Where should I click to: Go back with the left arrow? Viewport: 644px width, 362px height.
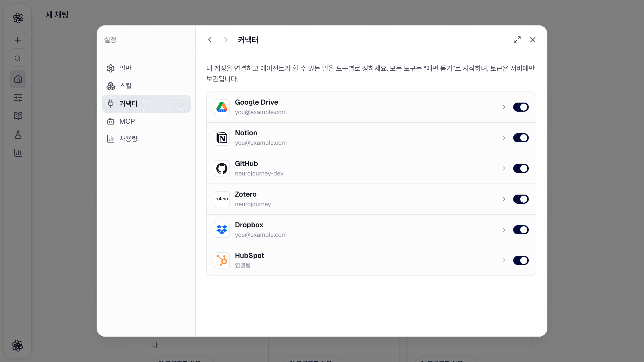(210, 40)
